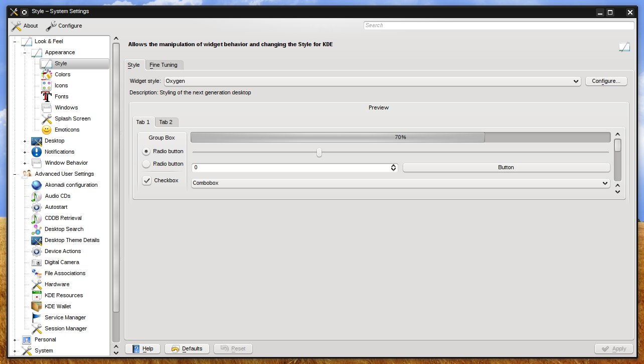
Task: Open KDE Wallet icon
Action: (x=37, y=306)
